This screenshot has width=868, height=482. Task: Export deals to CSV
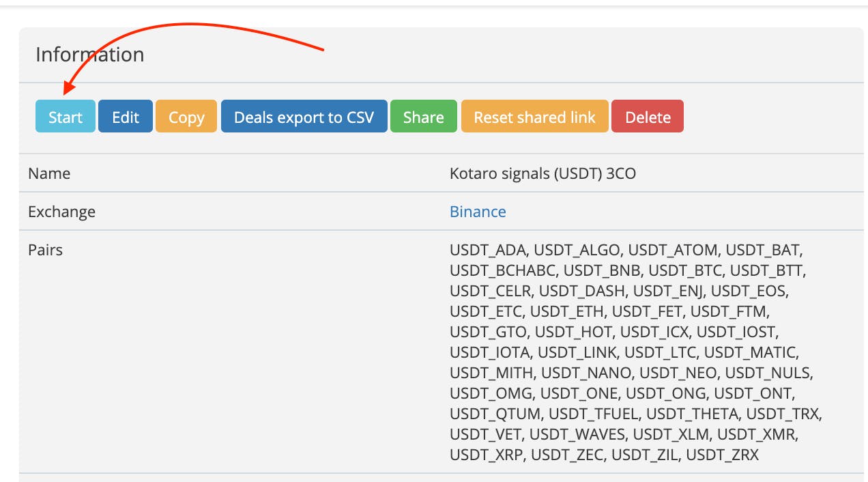[x=304, y=117]
